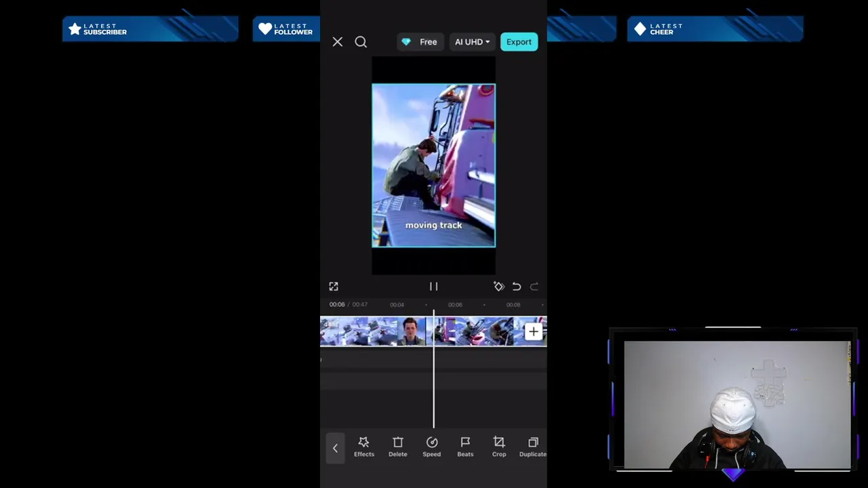Click the 00:08 mark on the timeline ruler
This screenshot has width=868, height=488.
(513, 305)
